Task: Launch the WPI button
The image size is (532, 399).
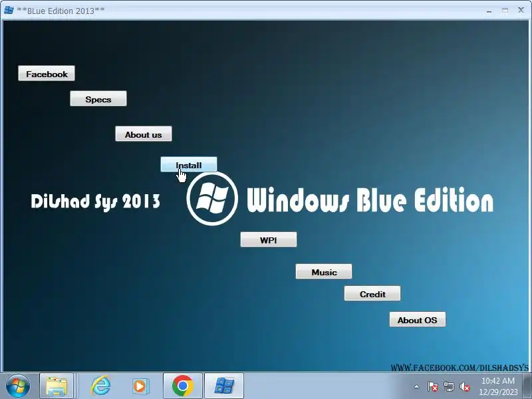Action: coord(269,239)
